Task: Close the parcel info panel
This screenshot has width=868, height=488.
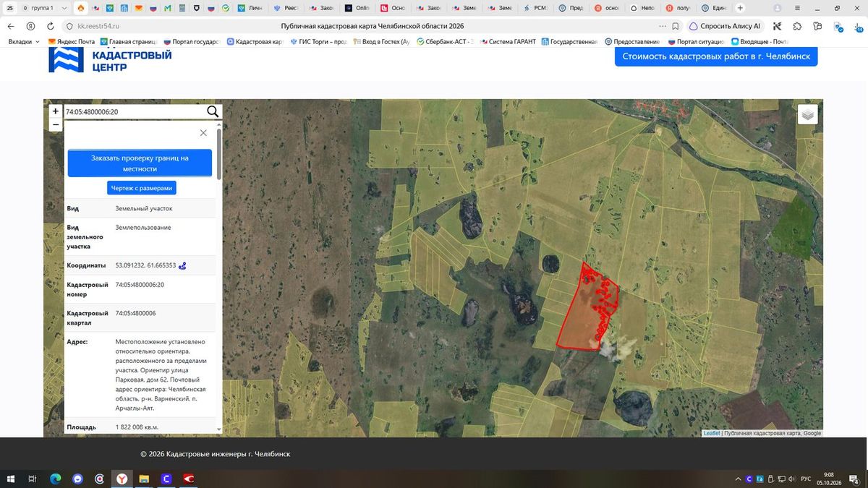Action: [x=203, y=133]
